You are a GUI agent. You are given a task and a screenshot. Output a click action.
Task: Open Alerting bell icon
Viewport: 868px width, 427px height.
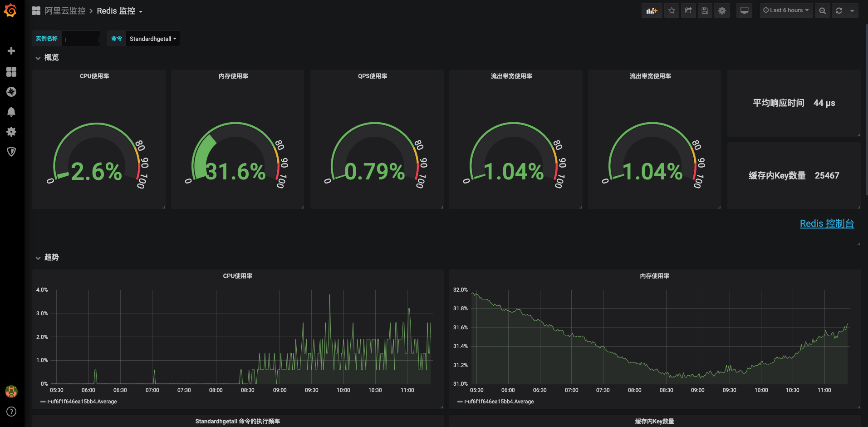pyautogui.click(x=11, y=112)
